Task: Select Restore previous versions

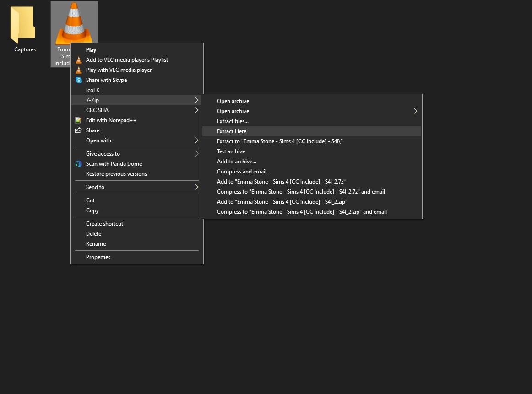Action: point(137,174)
